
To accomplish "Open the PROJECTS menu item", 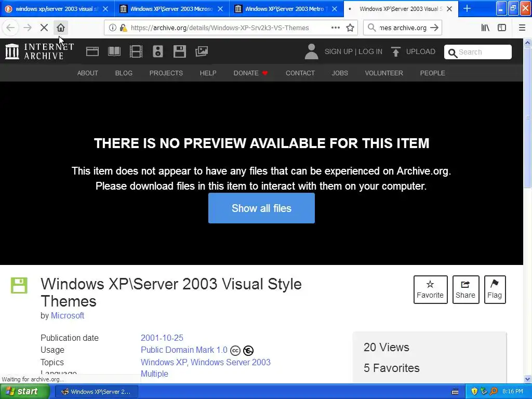I will [x=166, y=73].
